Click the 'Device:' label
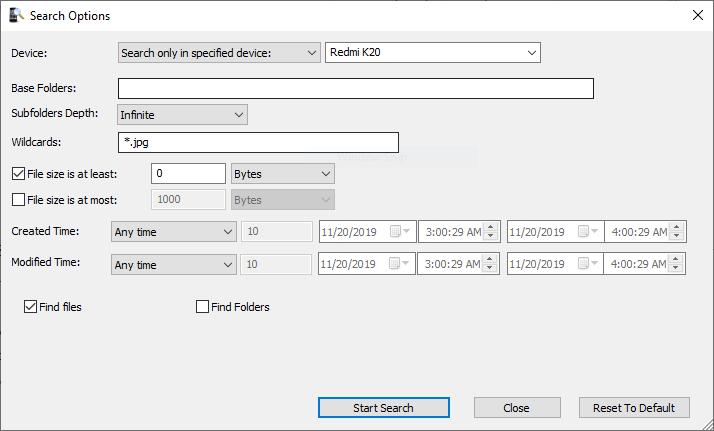 click(29, 53)
